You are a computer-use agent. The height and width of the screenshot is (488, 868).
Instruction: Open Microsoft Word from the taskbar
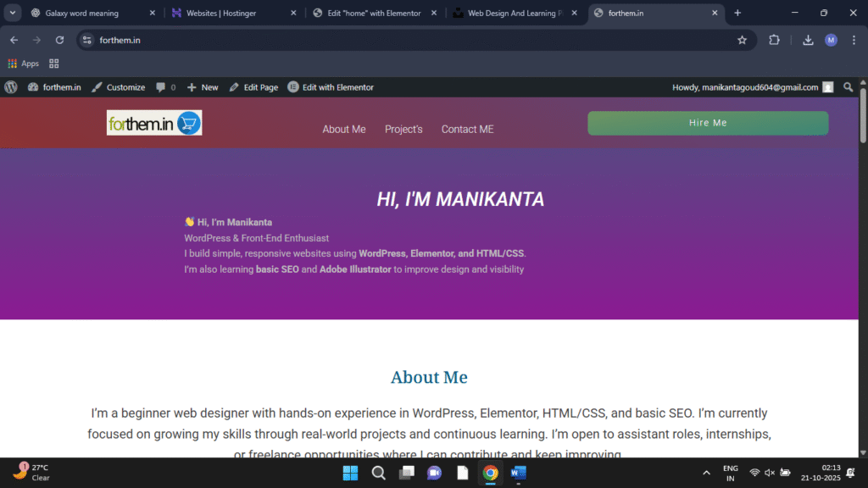coord(518,473)
